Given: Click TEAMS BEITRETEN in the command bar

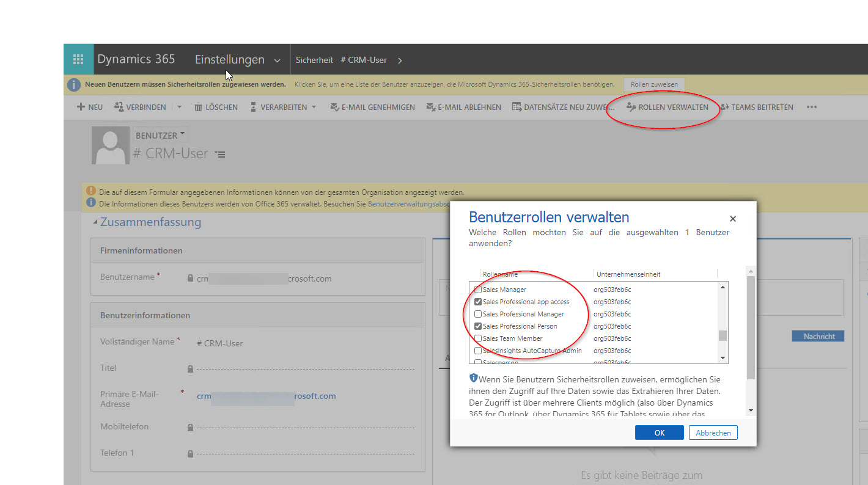Looking at the screenshot, I should click(756, 107).
